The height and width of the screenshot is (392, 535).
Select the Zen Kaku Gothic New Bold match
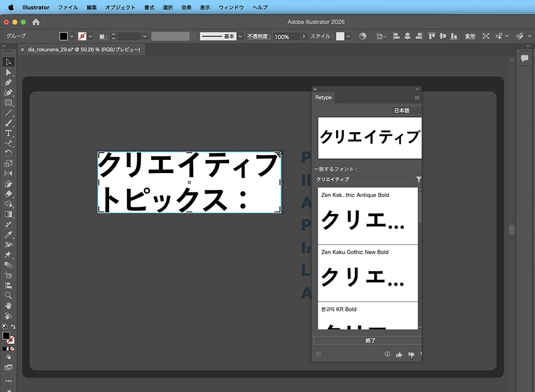(368, 273)
